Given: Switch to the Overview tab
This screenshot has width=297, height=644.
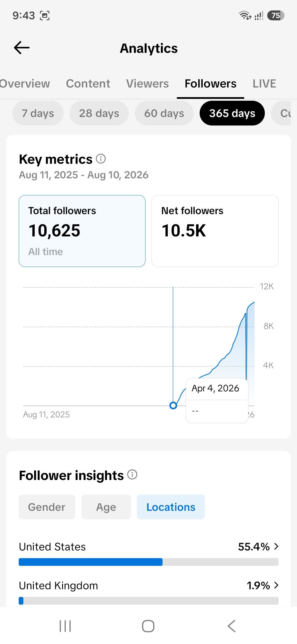Looking at the screenshot, I should [x=25, y=83].
